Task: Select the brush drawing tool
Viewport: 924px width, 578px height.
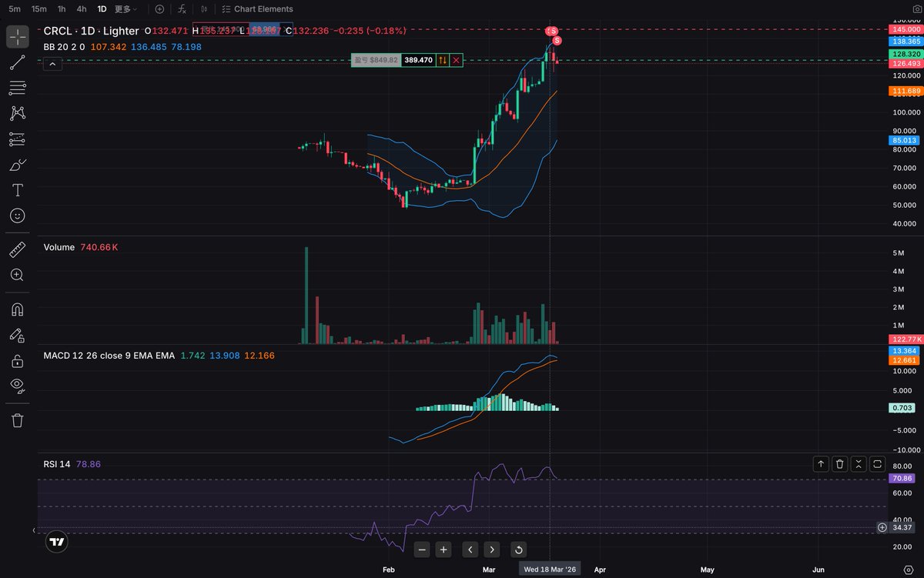Action: [17, 165]
